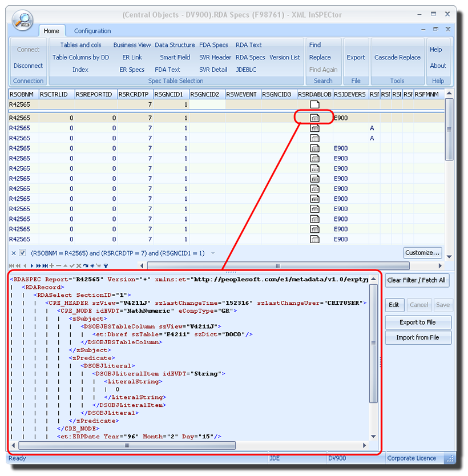The width and height of the screenshot is (468, 476).
Task: Delete the record with minus icon
Action: [59, 265]
